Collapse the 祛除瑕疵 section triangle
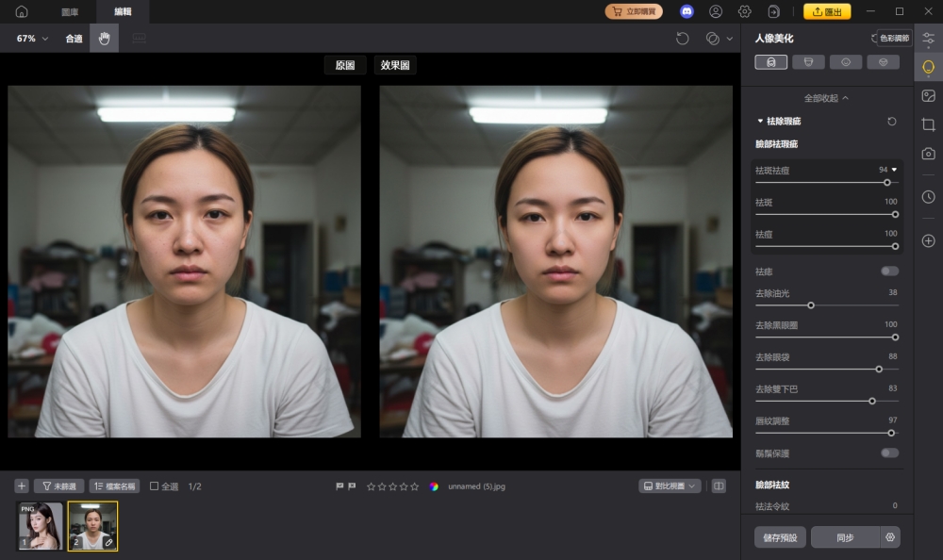Screen dimensions: 943x560 (760, 121)
